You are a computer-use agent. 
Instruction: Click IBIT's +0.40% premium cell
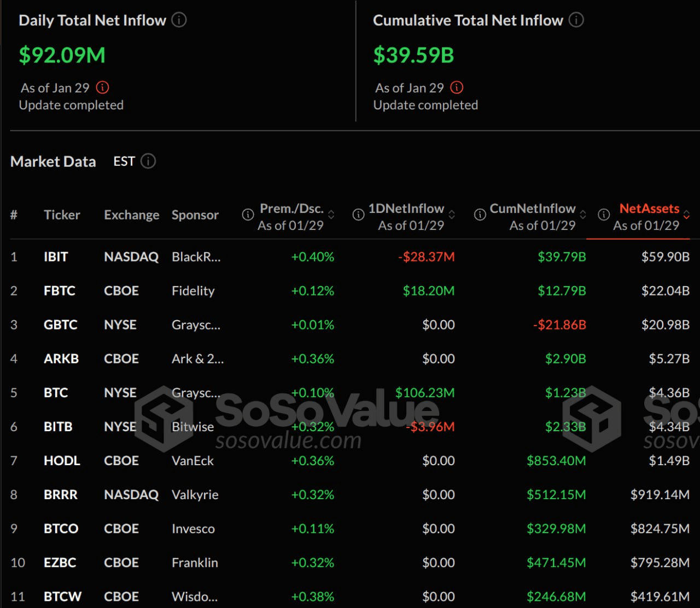coord(312,257)
